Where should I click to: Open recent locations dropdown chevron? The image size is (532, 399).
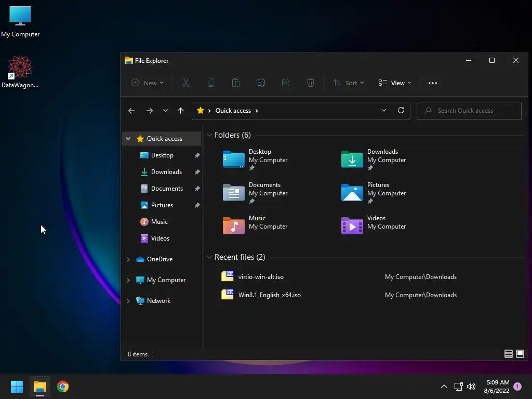point(165,111)
